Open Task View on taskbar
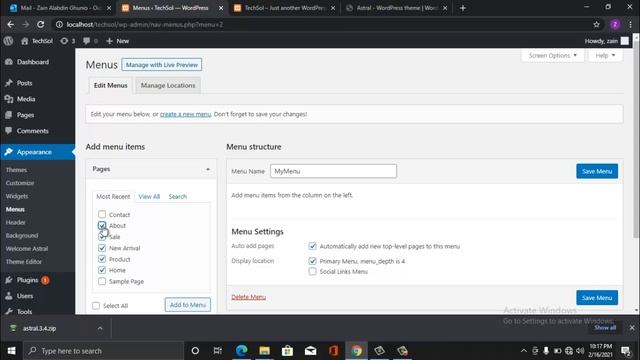 click(218, 351)
